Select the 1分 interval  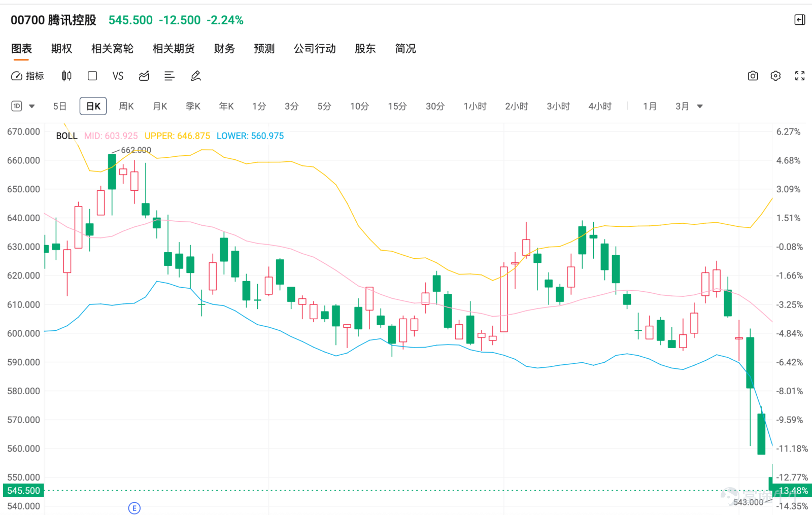[259, 107]
